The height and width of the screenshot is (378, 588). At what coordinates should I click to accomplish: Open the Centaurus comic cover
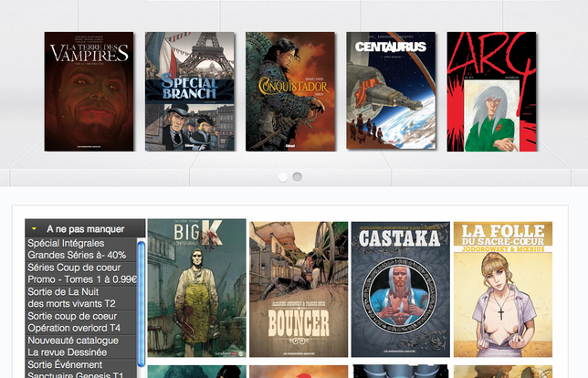point(391,90)
